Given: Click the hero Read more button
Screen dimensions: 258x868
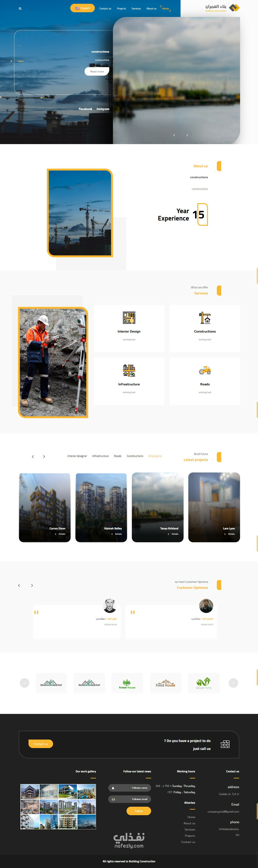Looking at the screenshot, I should (97, 71).
